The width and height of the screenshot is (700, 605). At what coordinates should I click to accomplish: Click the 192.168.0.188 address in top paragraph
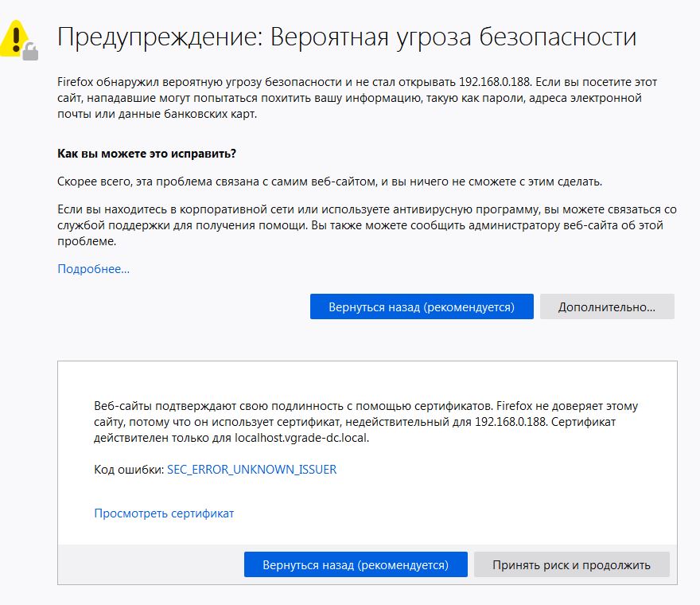tap(498, 82)
